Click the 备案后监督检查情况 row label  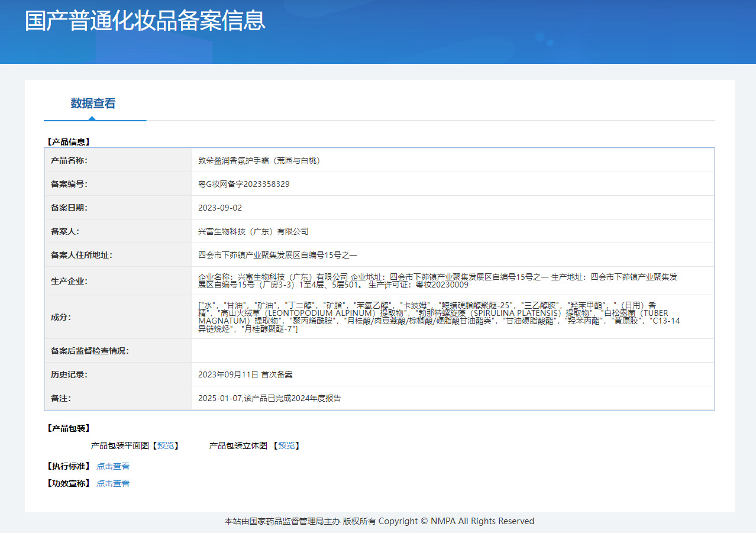tap(90, 351)
